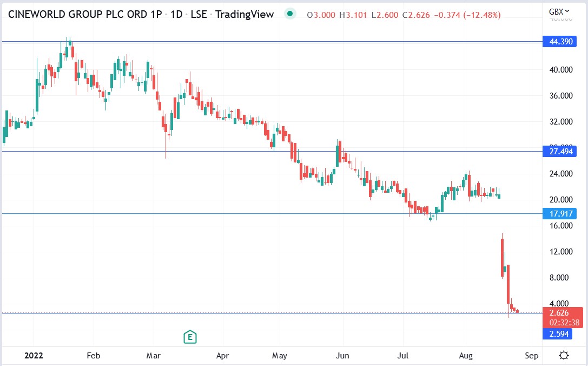Click the green market status dot

pos(291,14)
